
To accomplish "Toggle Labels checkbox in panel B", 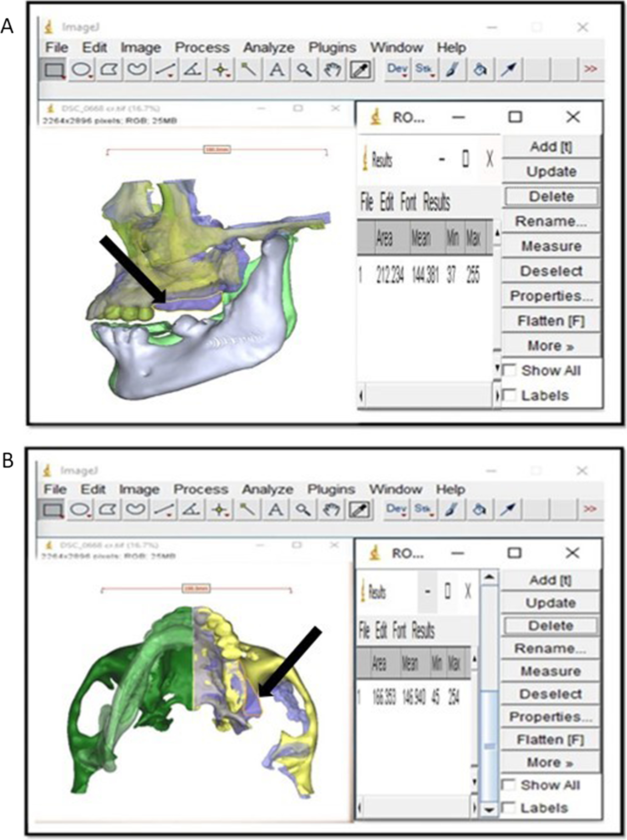I will [x=509, y=808].
